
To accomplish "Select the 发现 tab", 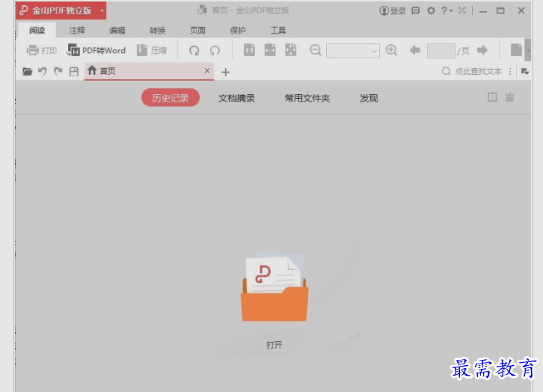I will coord(369,98).
